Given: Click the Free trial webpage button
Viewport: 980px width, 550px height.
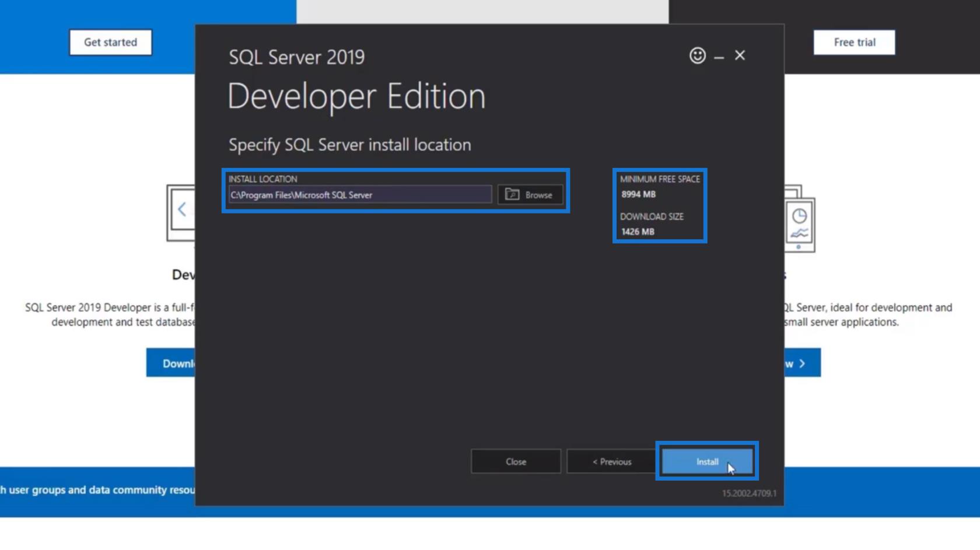Looking at the screenshot, I should coord(854,42).
